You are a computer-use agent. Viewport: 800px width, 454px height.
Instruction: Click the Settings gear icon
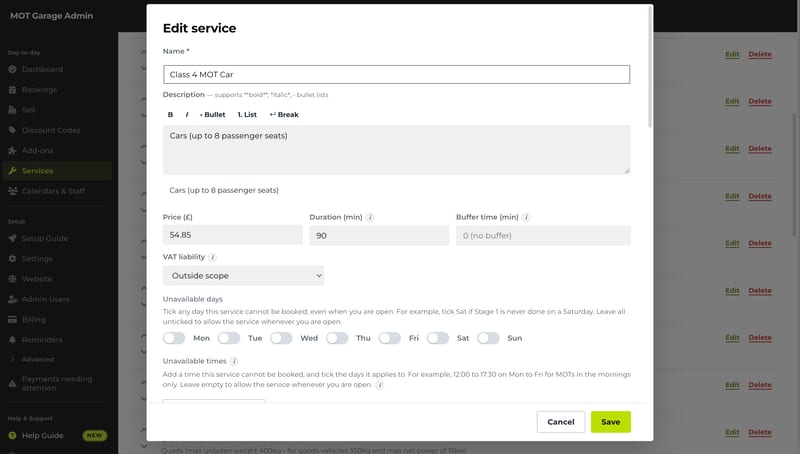[12, 259]
